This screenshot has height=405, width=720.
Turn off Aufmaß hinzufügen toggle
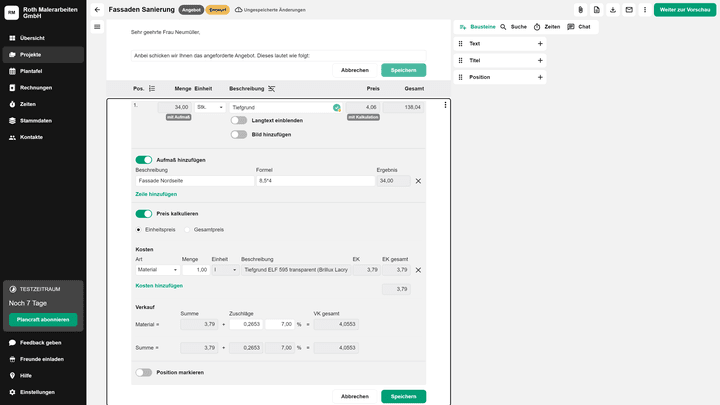pyautogui.click(x=144, y=159)
